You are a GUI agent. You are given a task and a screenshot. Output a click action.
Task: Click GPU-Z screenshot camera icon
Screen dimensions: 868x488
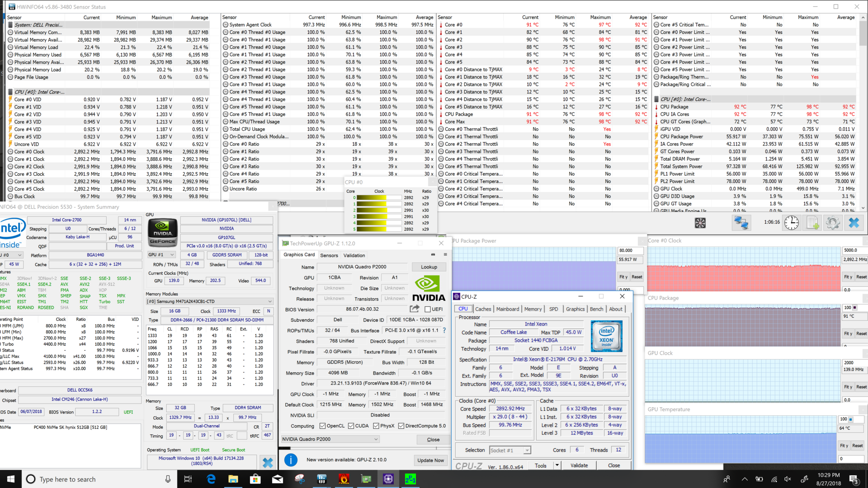pos(433,255)
